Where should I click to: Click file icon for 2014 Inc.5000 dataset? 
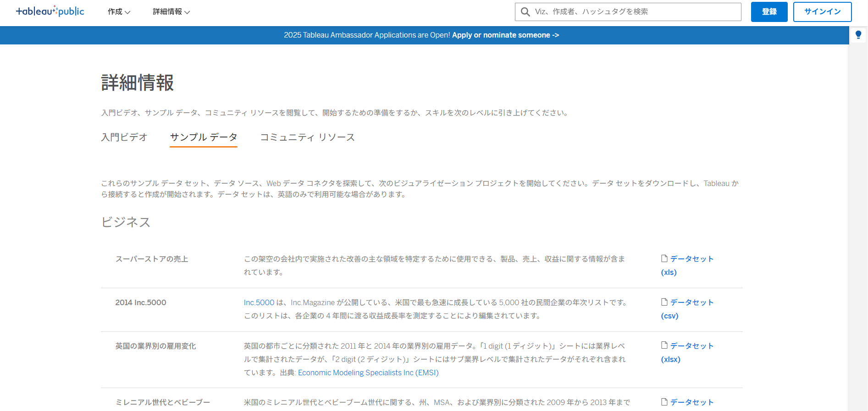click(664, 302)
